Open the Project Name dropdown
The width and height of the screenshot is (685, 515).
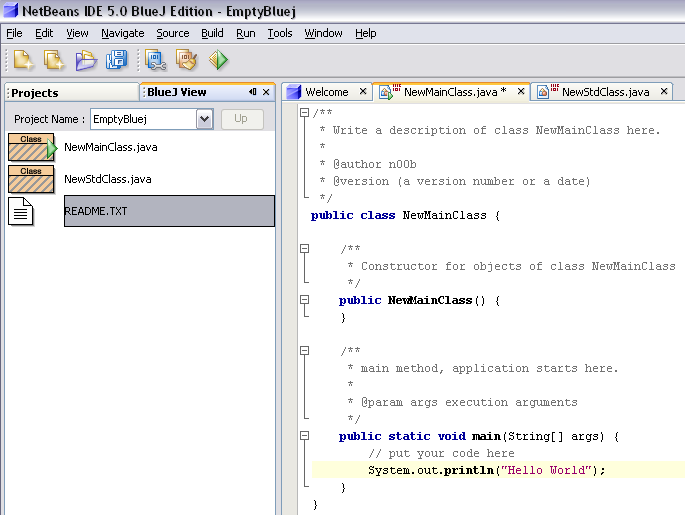pos(204,119)
